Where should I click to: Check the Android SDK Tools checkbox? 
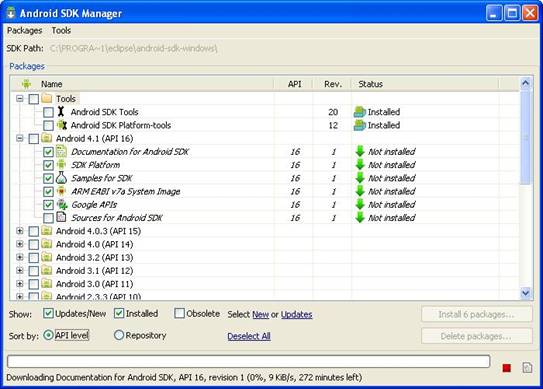(x=48, y=112)
